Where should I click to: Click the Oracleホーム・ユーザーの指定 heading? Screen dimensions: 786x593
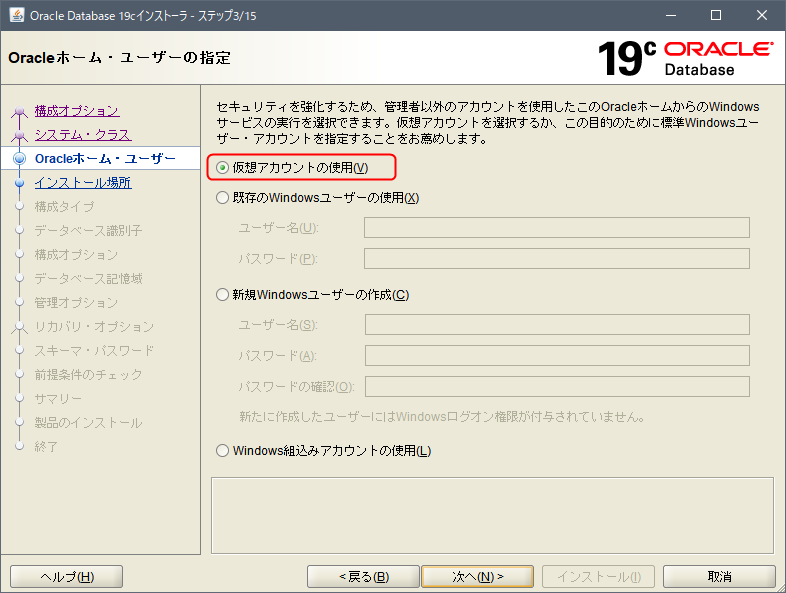119,58
